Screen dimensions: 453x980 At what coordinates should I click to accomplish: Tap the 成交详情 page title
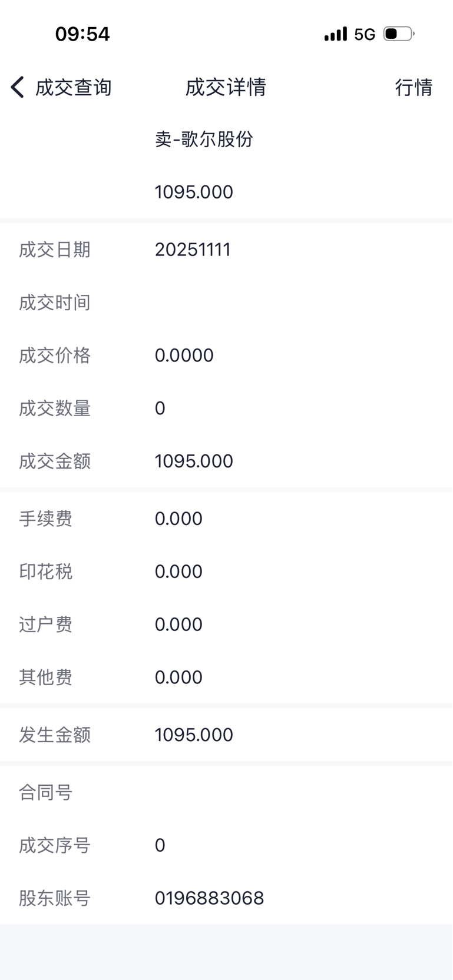click(x=226, y=87)
